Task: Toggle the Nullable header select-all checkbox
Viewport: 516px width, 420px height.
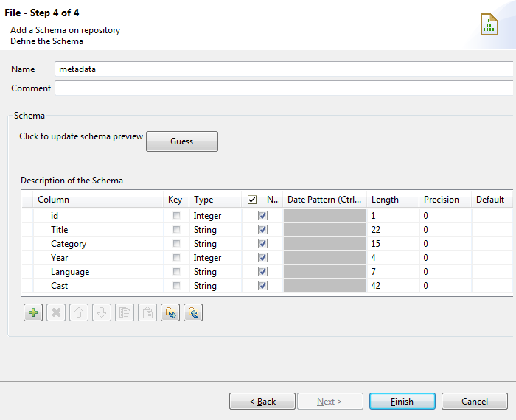Action: tap(252, 200)
